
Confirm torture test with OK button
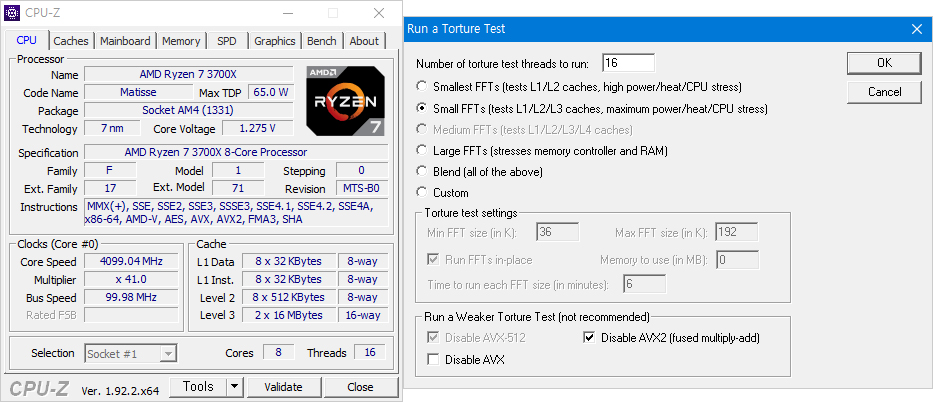tap(885, 63)
